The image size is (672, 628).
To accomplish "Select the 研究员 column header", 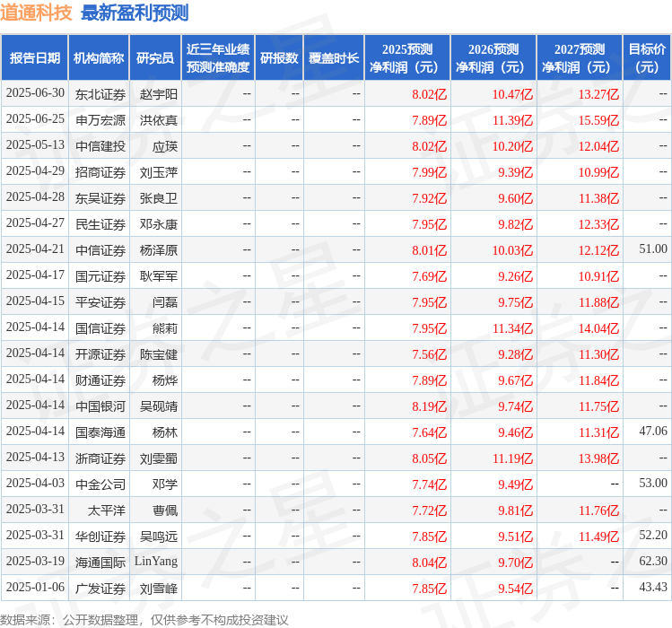I will pyautogui.click(x=154, y=58).
